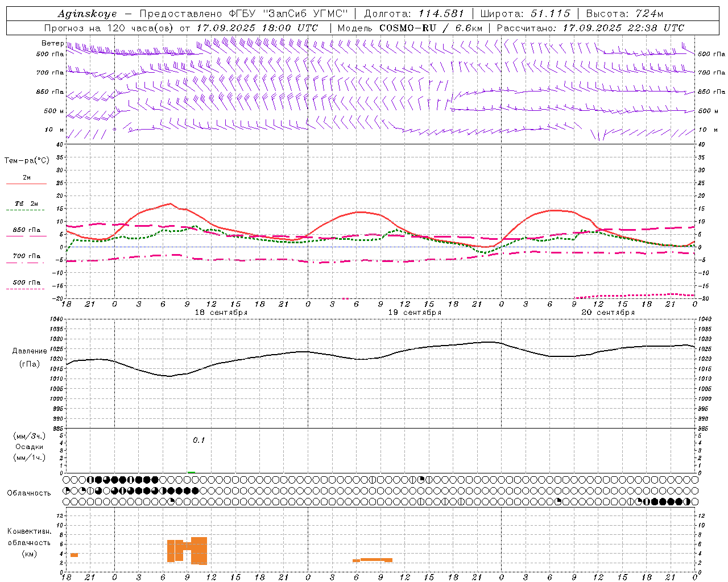
Task: Select the 20 сентября date label
Action: [x=608, y=313]
